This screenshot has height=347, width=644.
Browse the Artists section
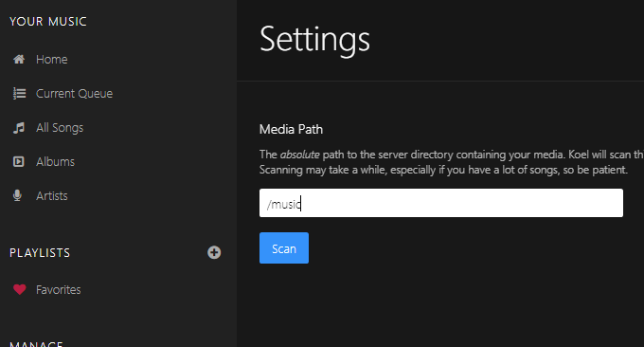pos(52,195)
